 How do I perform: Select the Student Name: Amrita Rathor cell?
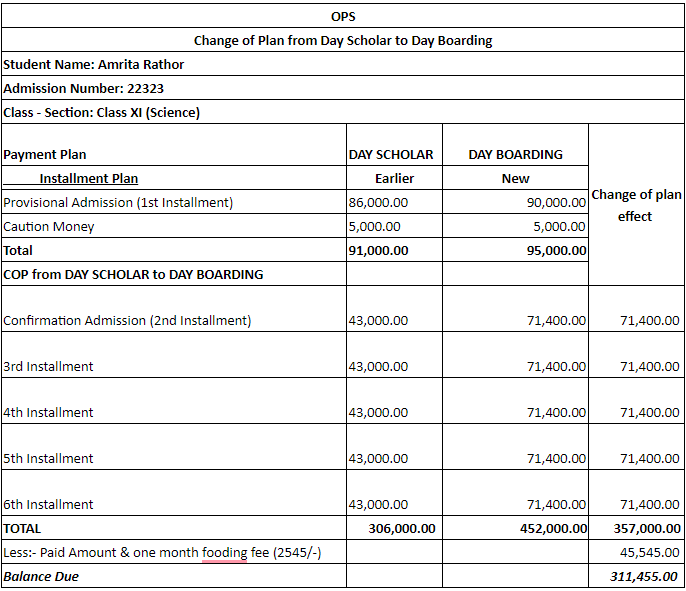tap(94, 64)
